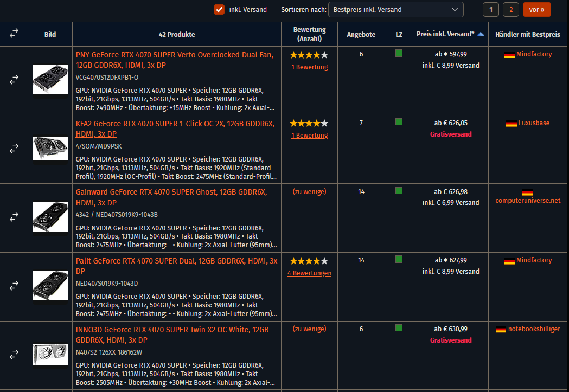
Task: Go to results page 2
Action: click(x=510, y=9)
